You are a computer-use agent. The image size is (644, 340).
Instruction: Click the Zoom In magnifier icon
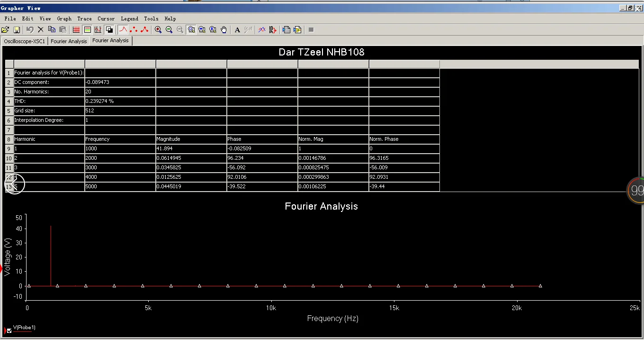[158, 29]
